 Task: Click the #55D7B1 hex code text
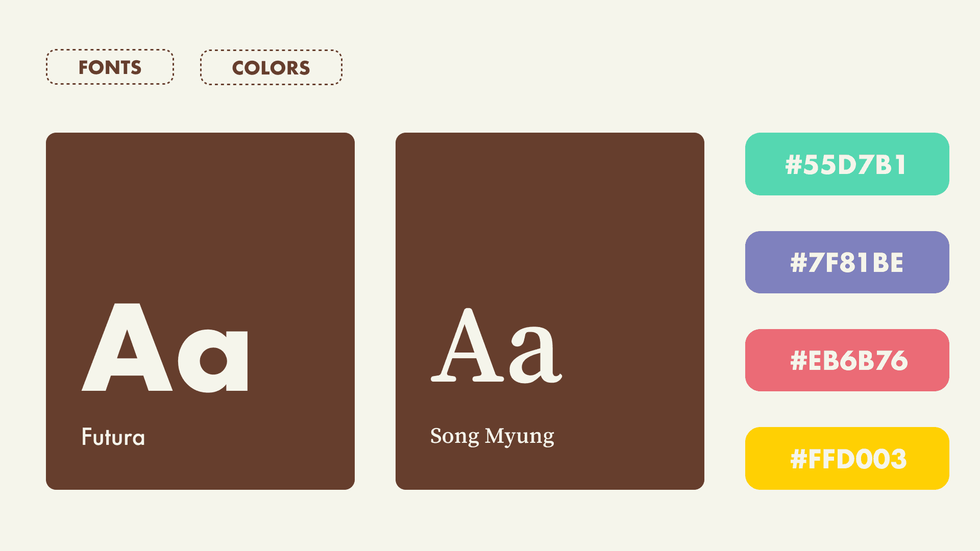pos(846,165)
